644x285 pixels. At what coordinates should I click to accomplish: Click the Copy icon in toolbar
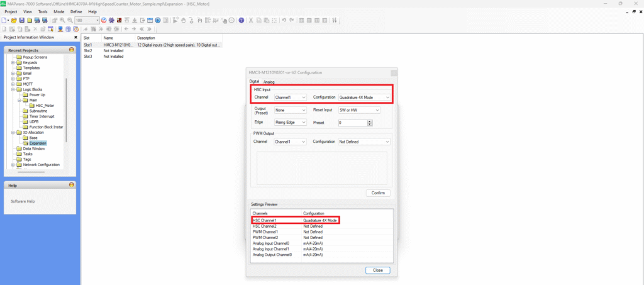coord(258,20)
